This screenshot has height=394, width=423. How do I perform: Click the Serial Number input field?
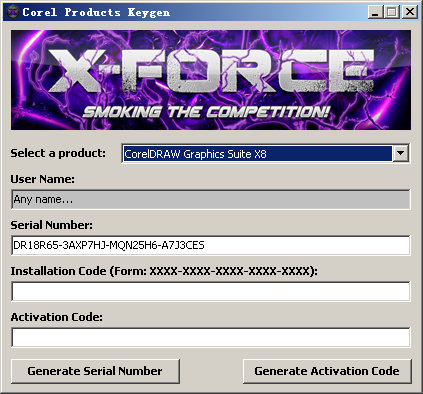[211, 245]
